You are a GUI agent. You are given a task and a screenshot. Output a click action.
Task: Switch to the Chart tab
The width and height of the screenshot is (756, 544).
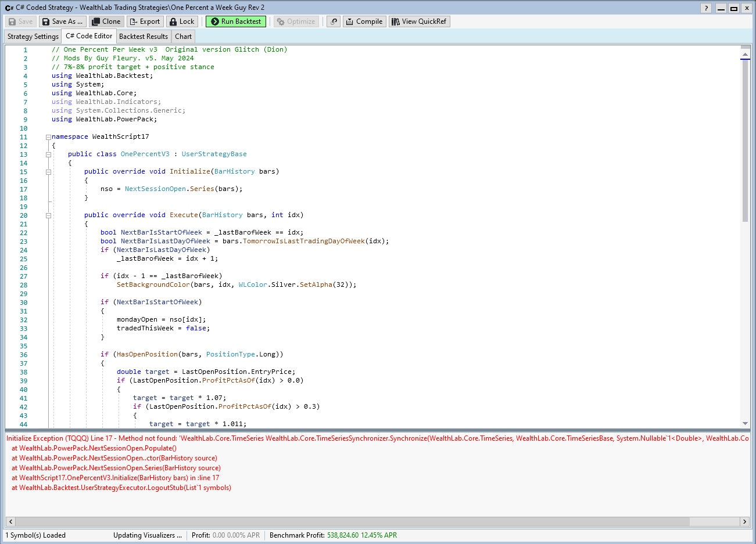tap(183, 37)
